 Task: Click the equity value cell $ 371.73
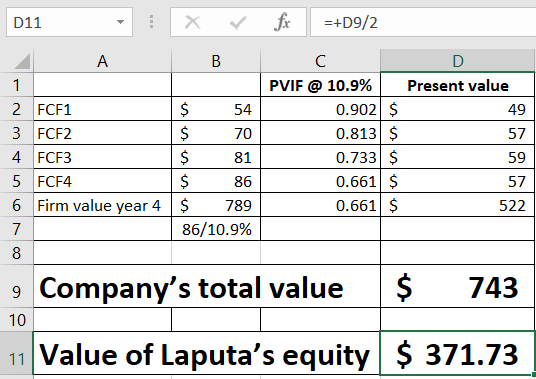(458, 353)
